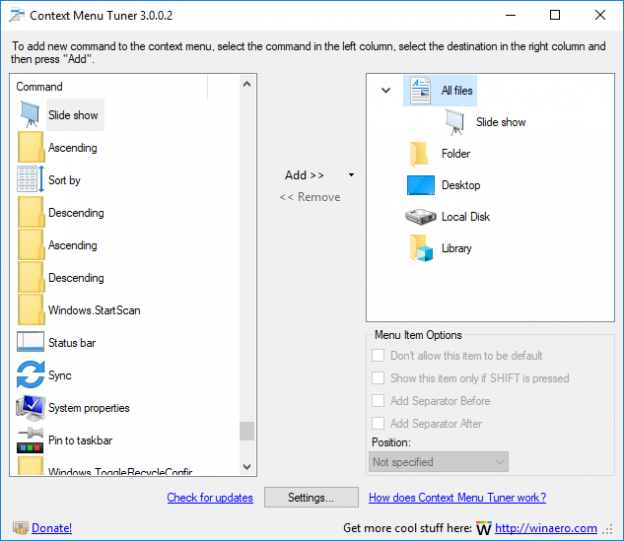Click the Donate! link
624x541 pixels.
[51, 528]
